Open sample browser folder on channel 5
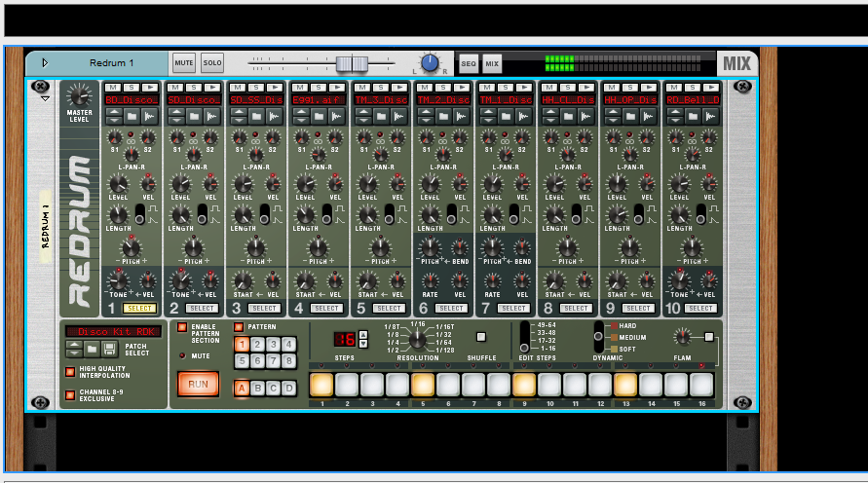The height and width of the screenshot is (483, 868). [381, 116]
